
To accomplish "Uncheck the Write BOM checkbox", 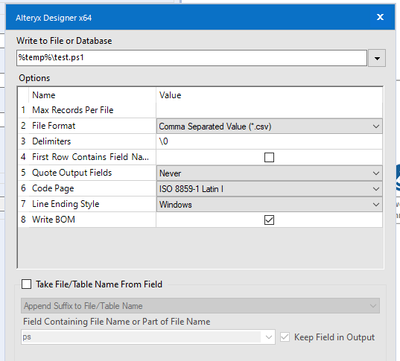I will coord(269,220).
